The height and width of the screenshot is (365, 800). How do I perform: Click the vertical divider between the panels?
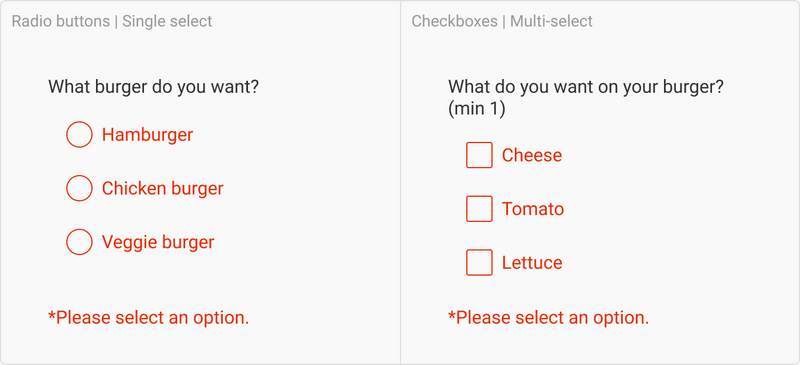401,182
